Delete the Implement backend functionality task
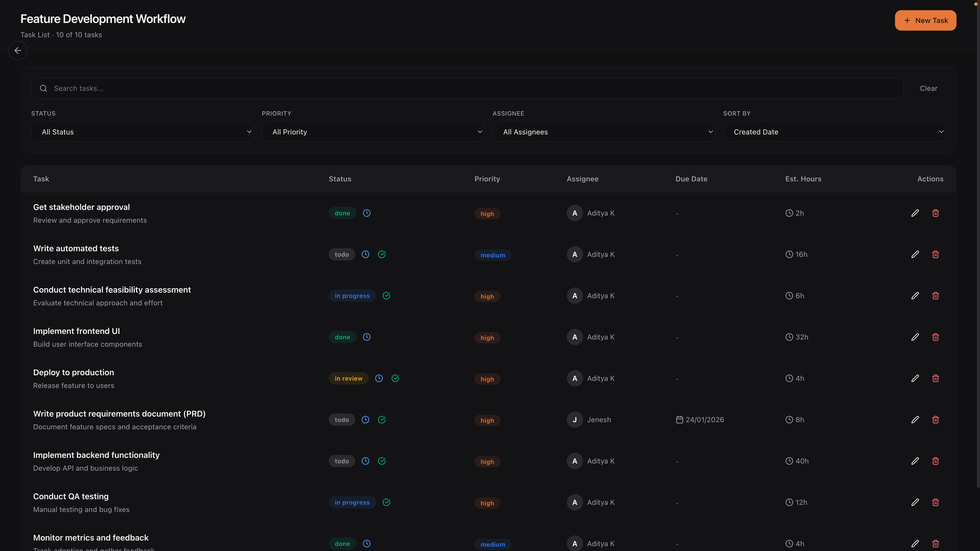This screenshot has height=551, width=980. click(x=936, y=461)
